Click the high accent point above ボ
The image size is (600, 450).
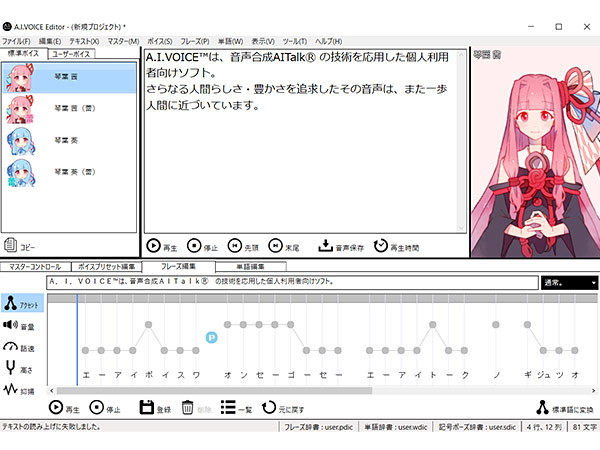tap(148, 324)
